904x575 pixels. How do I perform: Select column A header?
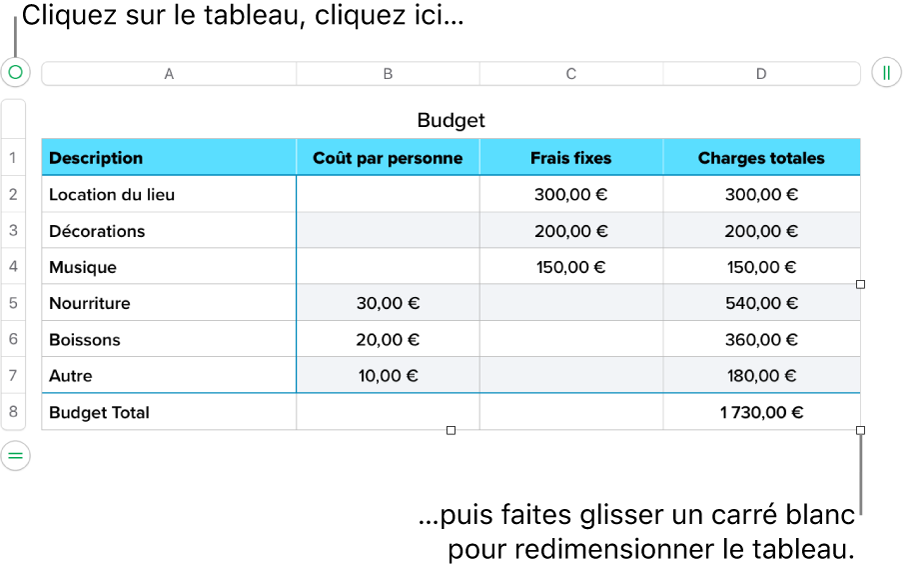(x=169, y=73)
